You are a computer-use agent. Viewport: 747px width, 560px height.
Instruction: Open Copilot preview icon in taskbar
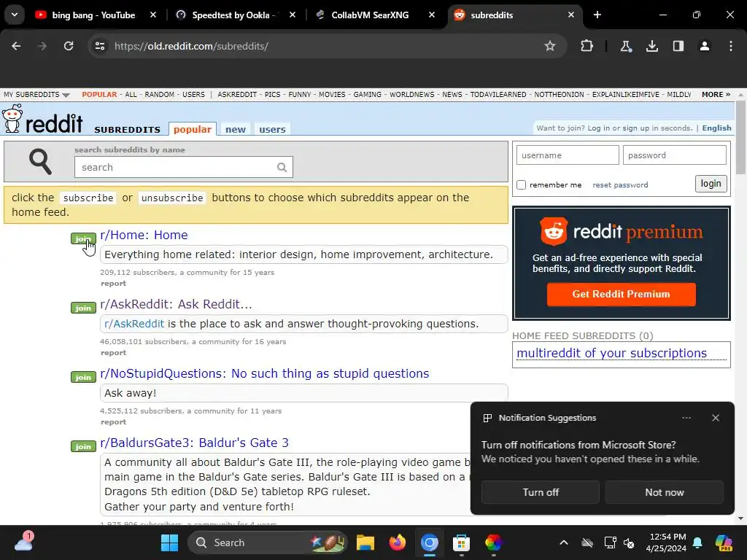pyautogui.click(x=724, y=542)
